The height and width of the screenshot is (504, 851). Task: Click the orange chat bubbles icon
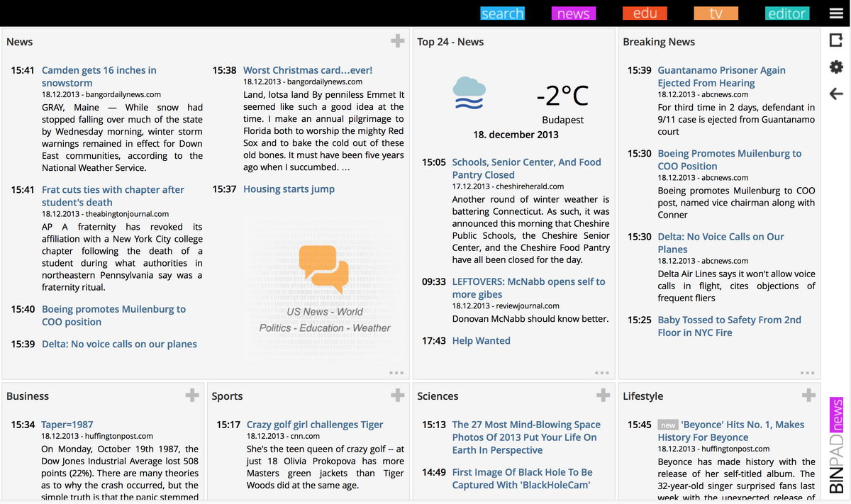pos(324,269)
